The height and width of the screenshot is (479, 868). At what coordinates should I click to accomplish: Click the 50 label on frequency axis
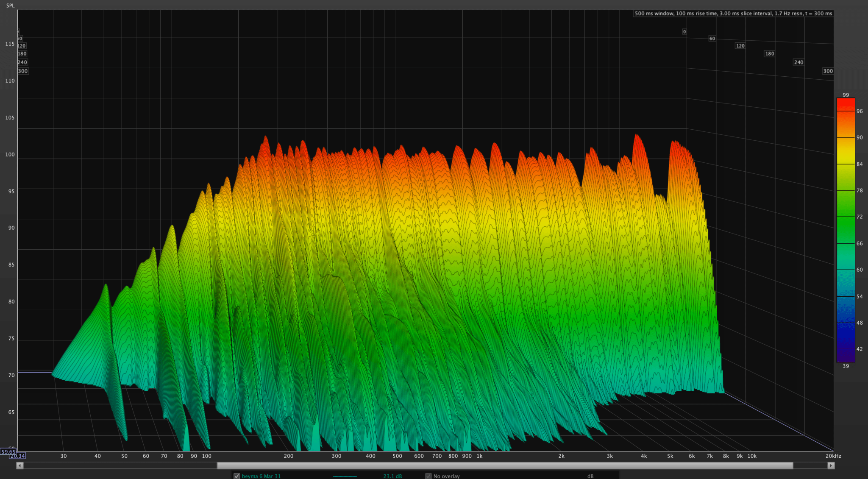click(x=124, y=456)
